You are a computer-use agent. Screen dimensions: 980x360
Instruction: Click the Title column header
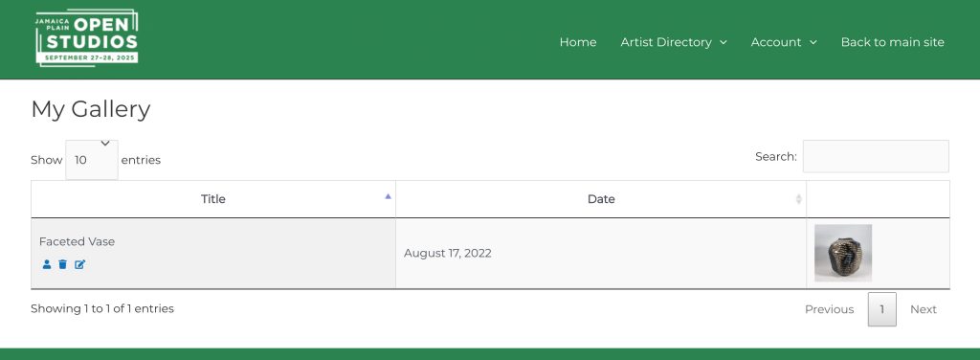213,199
